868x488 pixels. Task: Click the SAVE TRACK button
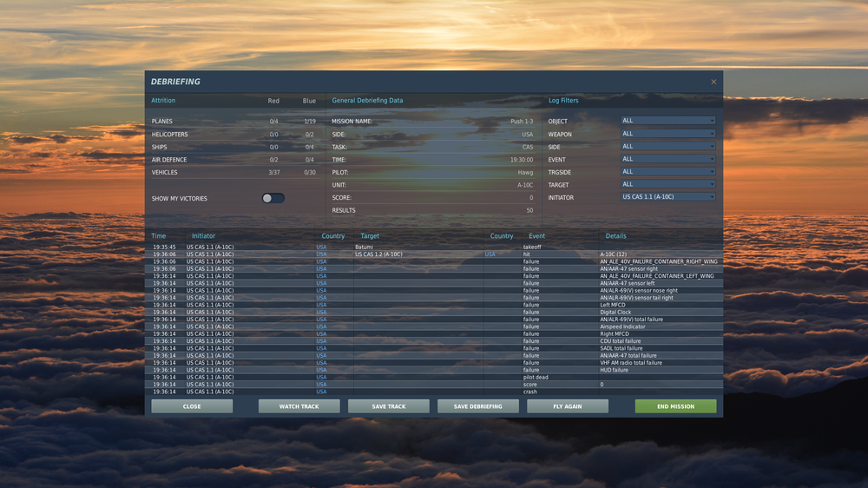[389, 406]
